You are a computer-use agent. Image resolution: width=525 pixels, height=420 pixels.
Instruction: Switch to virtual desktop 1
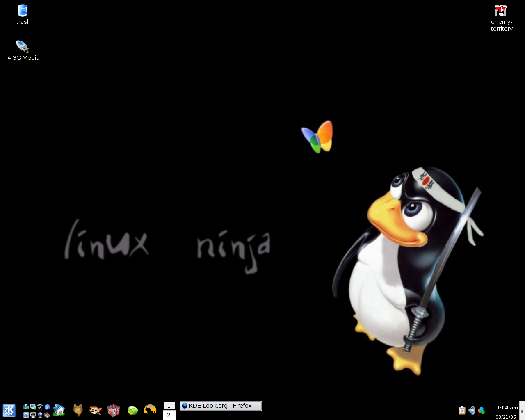[169, 406]
